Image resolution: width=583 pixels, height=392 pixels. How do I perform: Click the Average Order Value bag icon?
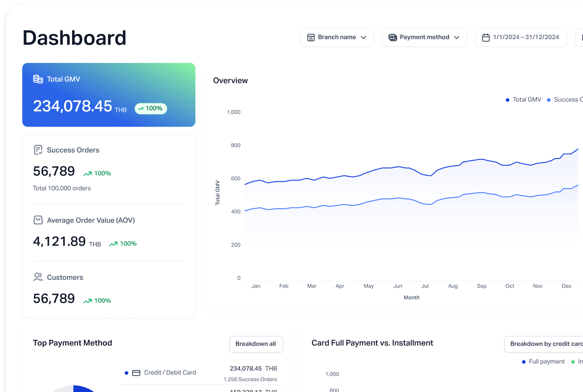tap(38, 220)
